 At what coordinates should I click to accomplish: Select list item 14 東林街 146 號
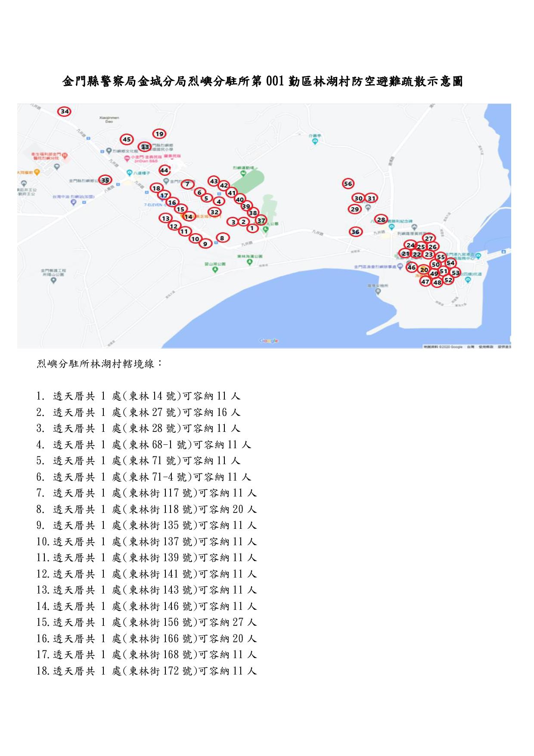(x=146, y=606)
